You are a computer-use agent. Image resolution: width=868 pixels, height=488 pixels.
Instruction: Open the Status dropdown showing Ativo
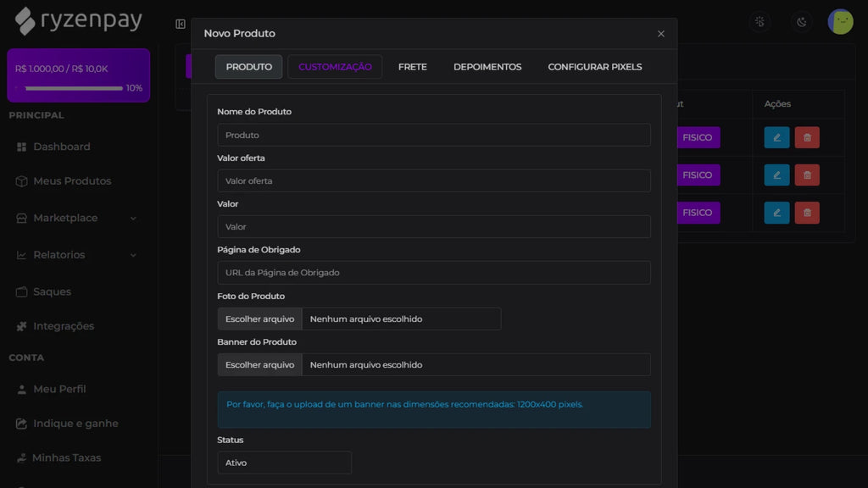click(x=284, y=463)
